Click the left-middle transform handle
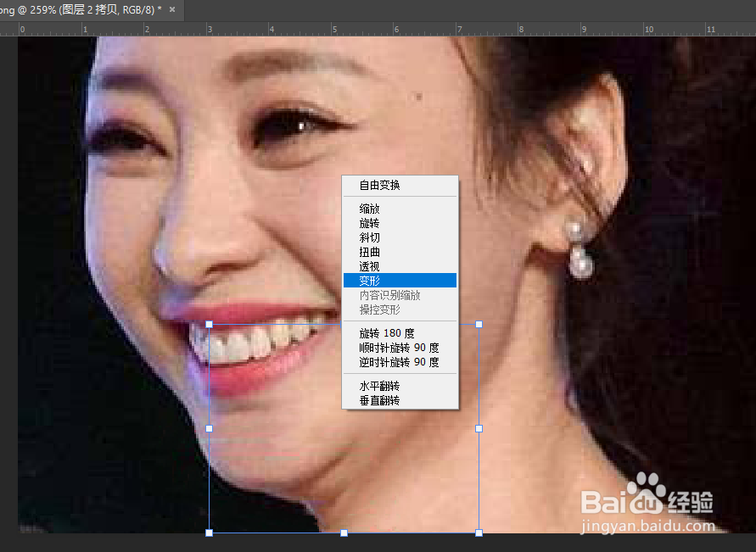756x552 pixels. point(210,428)
